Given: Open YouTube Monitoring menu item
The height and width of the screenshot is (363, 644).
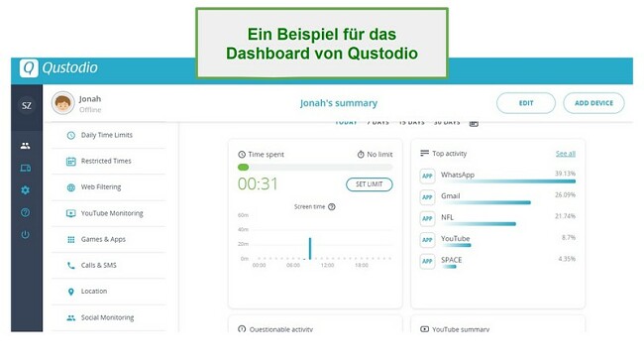Looking at the screenshot, I should pos(109,213).
